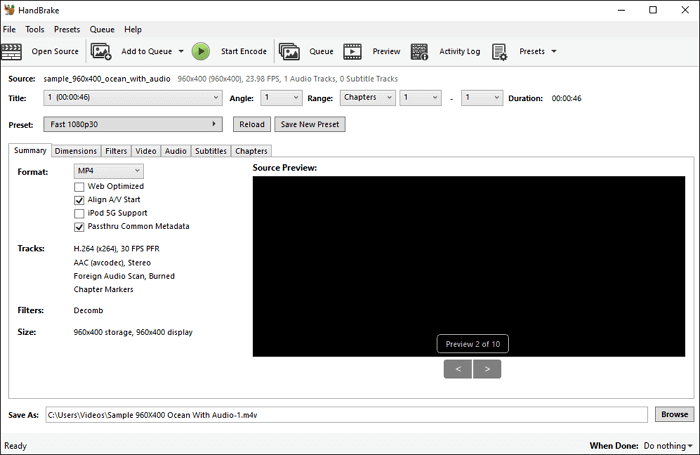Expand the Format MP4 dropdown
The image size is (700, 455).
[x=109, y=171]
